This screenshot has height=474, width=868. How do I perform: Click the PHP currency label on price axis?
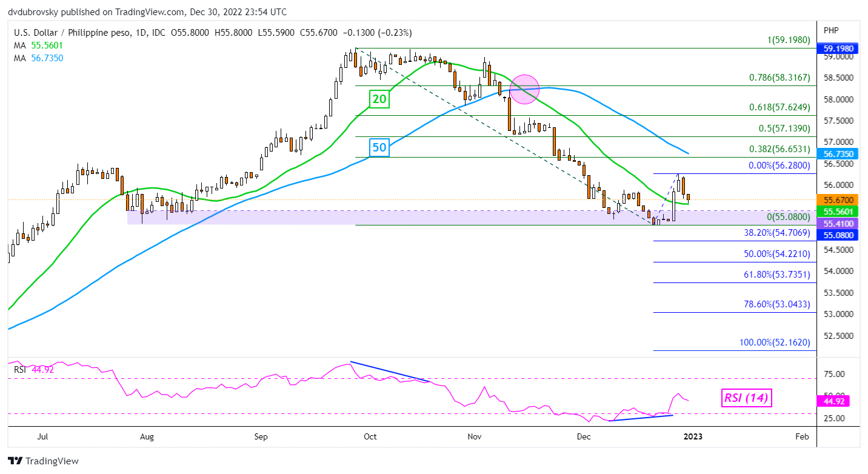point(832,30)
